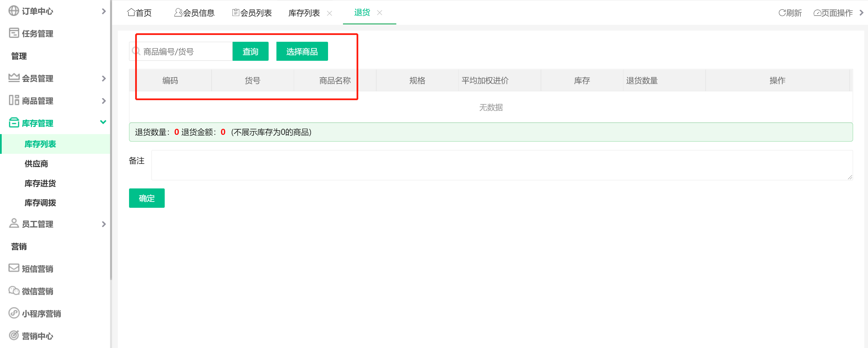The width and height of the screenshot is (868, 348).
Task: Click the 查询 query button
Action: [x=250, y=51]
